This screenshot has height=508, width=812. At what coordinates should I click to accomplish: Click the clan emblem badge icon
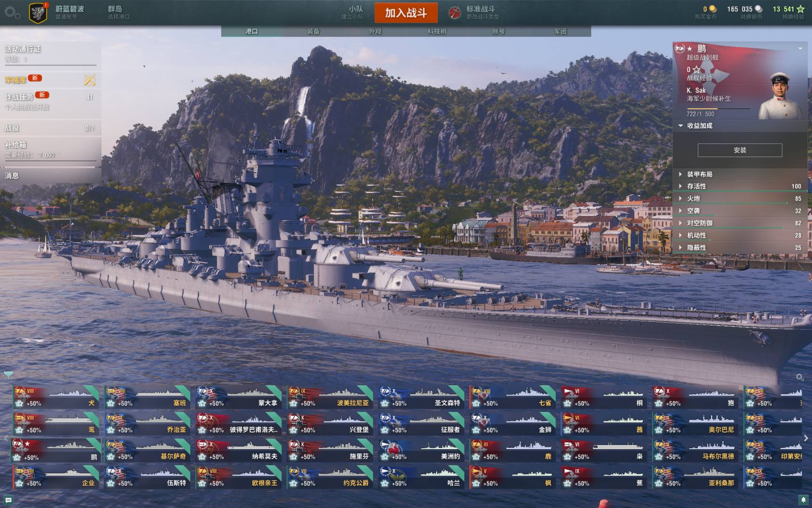(38, 13)
